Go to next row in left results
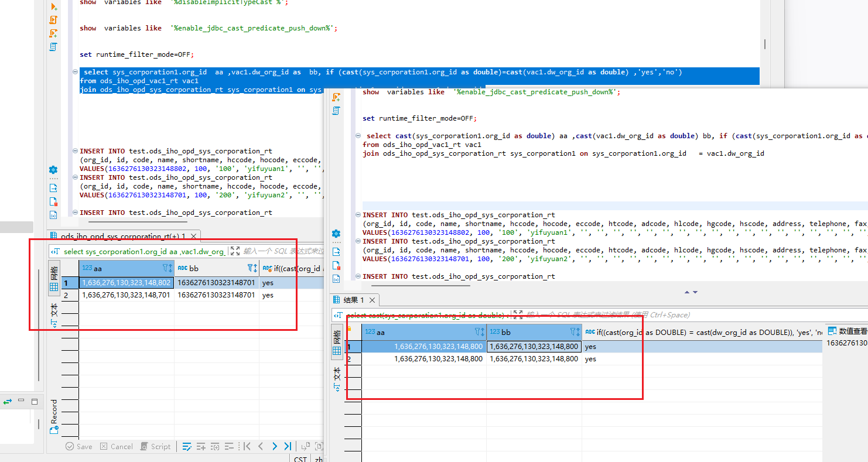 point(274,446)
